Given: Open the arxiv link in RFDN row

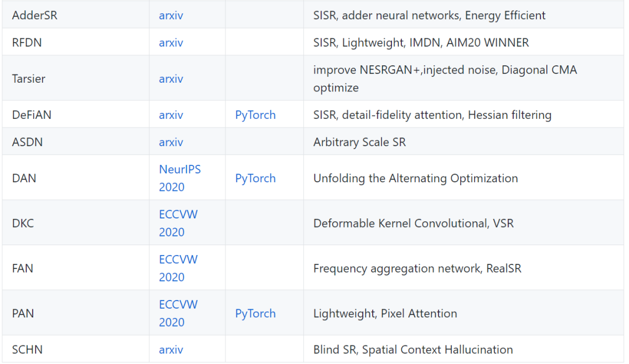Looking at the screenshot, I should click(171, 43).
